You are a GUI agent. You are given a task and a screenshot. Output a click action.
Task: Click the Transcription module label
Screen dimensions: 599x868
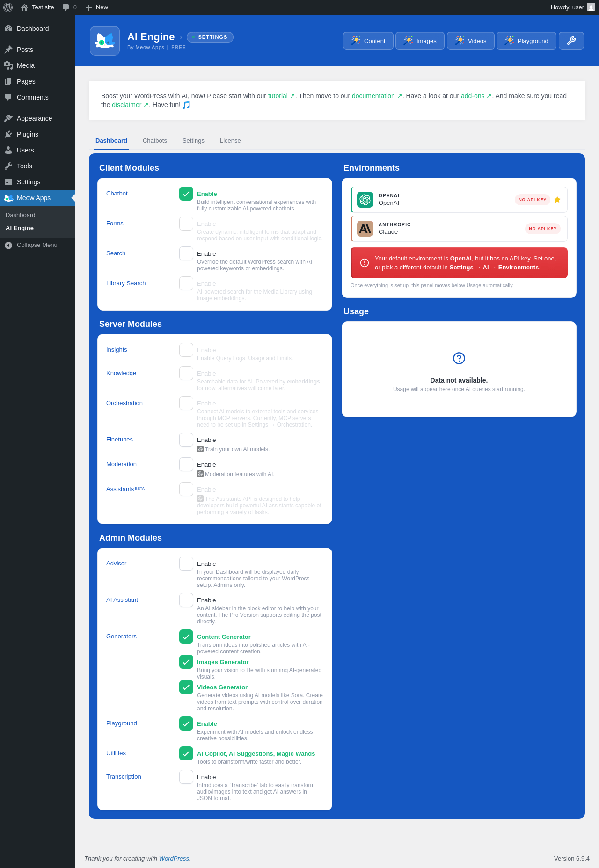point(124,777)
